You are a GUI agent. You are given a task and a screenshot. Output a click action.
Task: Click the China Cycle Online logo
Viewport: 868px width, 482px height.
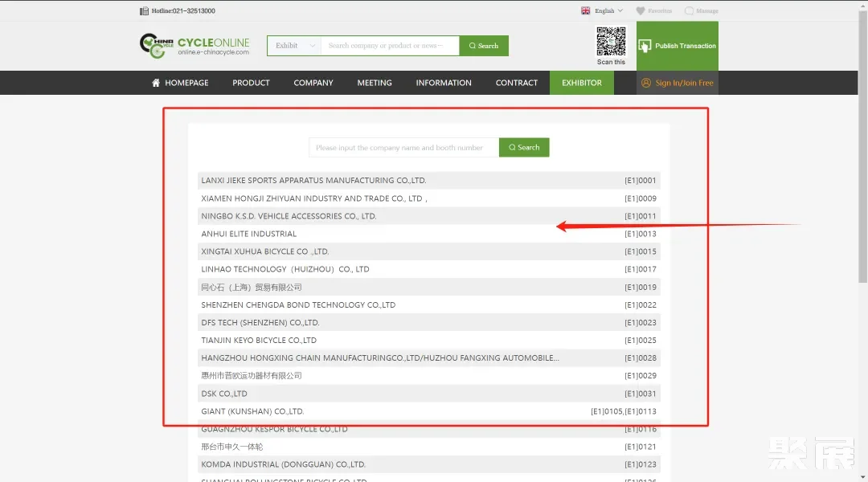click(x=194, y=46)
